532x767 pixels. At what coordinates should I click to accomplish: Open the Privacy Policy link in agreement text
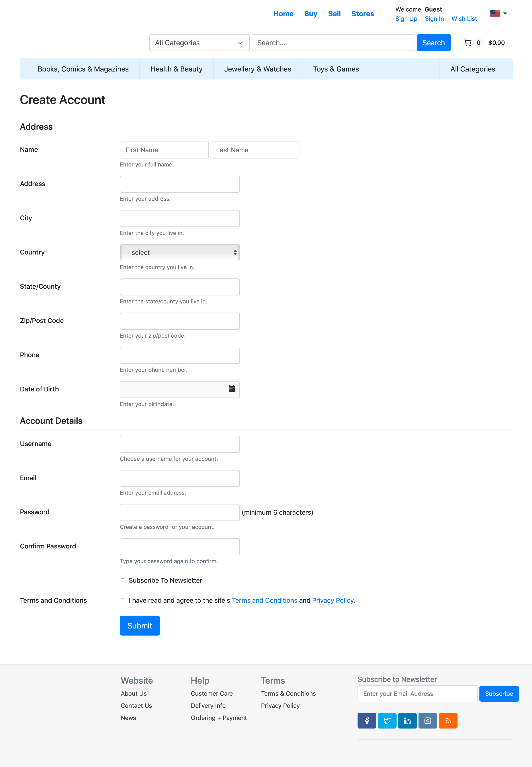[333, 600]
